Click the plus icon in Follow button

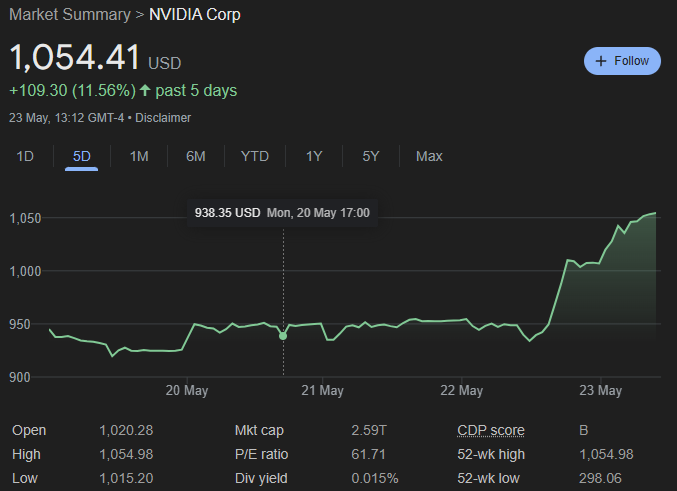(601, 61)
